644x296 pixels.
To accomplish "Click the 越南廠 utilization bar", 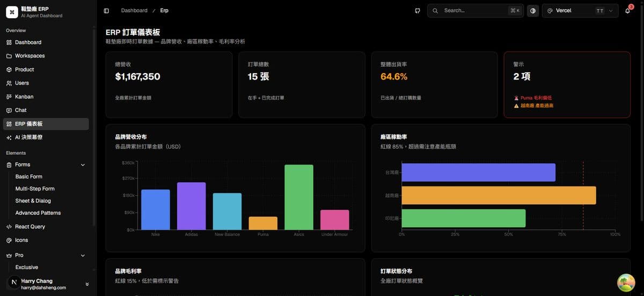I will coord(499,195).
